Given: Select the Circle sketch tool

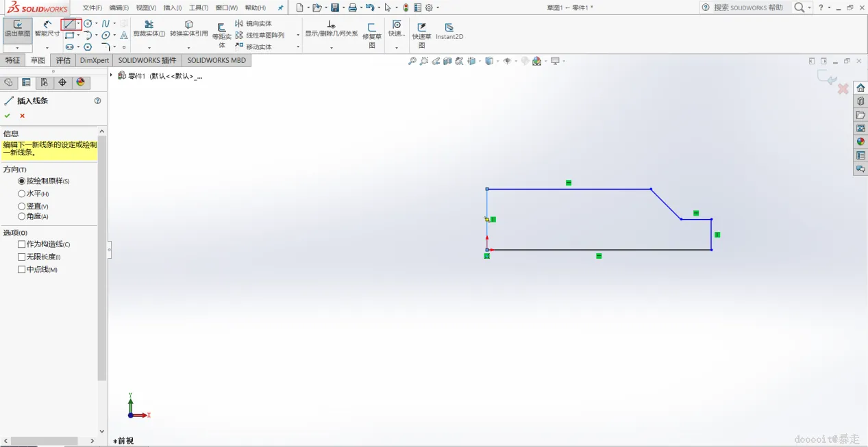Looking at the screenshot, I should click(88, 24).
